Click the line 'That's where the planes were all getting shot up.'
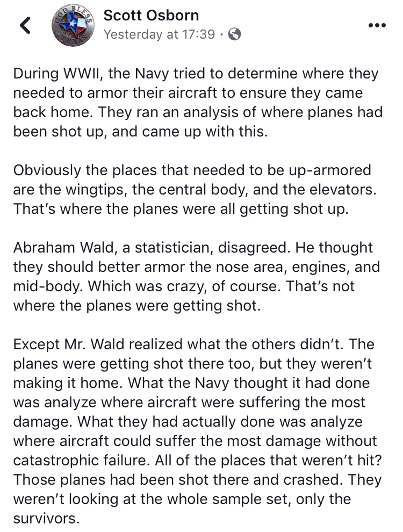 (x=181, y=209)
